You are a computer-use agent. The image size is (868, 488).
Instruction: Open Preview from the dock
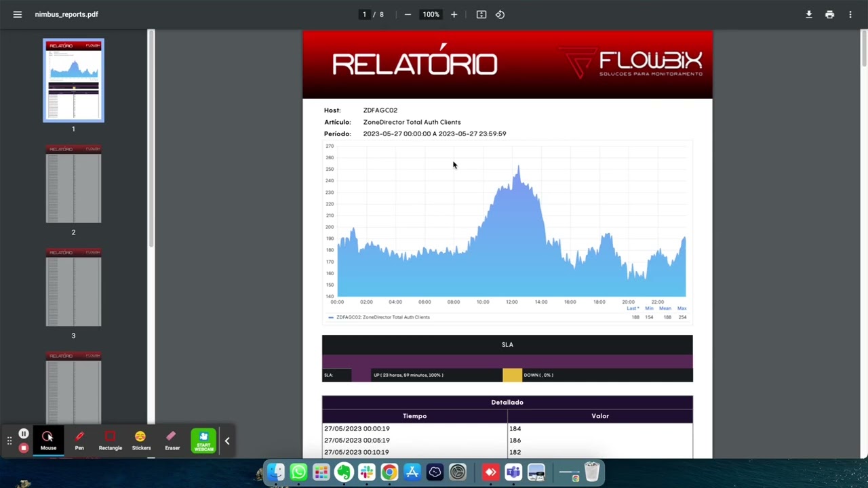click(x=536, y=472)
